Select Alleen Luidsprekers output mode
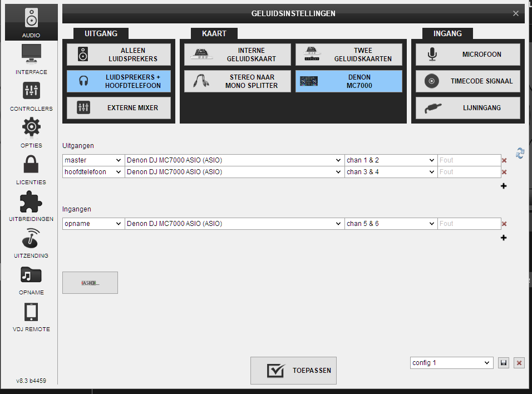The height and width of the screenshot is (394, 532). point(119,55)
